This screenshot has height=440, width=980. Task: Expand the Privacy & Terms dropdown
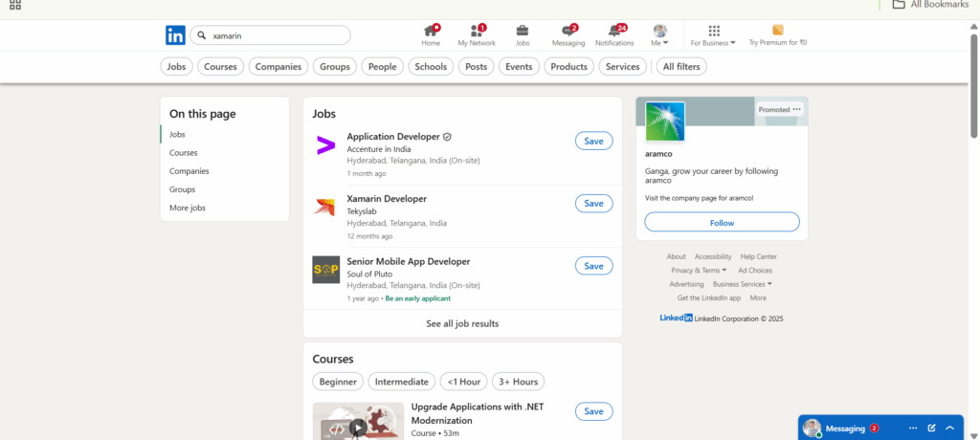[699, 271]
